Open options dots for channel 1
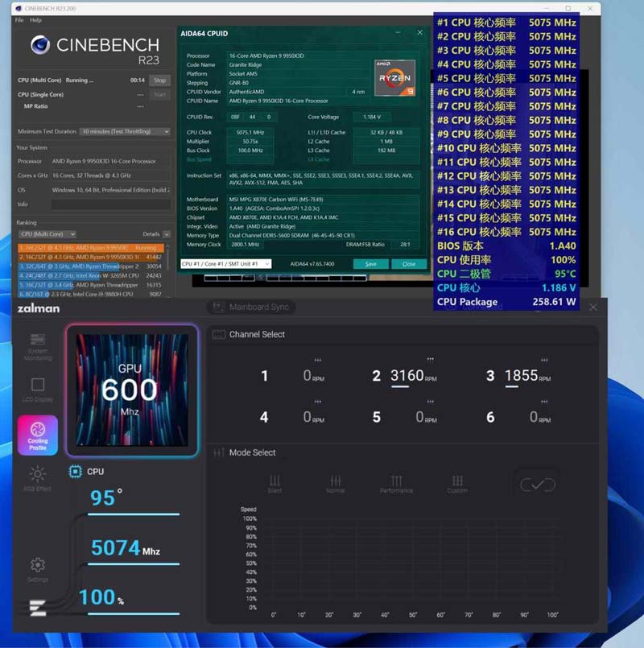The image size is (644, 648). click(317, 360)
